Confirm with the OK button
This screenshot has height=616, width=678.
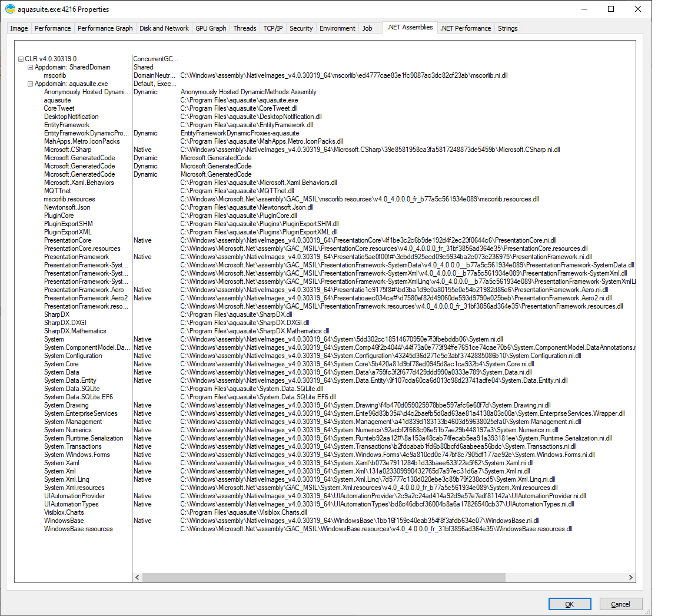(x=570, y=604)
